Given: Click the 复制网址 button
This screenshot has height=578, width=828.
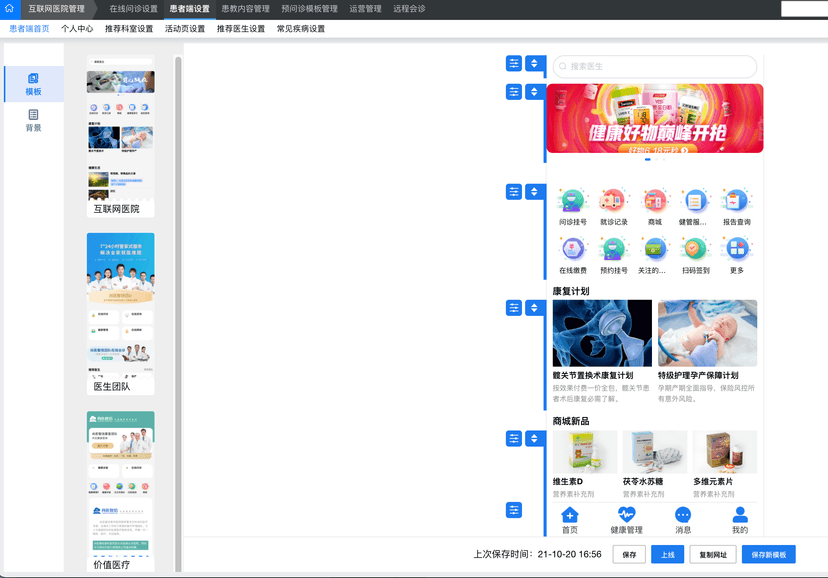Looking at the screenshot, I should [x=713, y=554].
